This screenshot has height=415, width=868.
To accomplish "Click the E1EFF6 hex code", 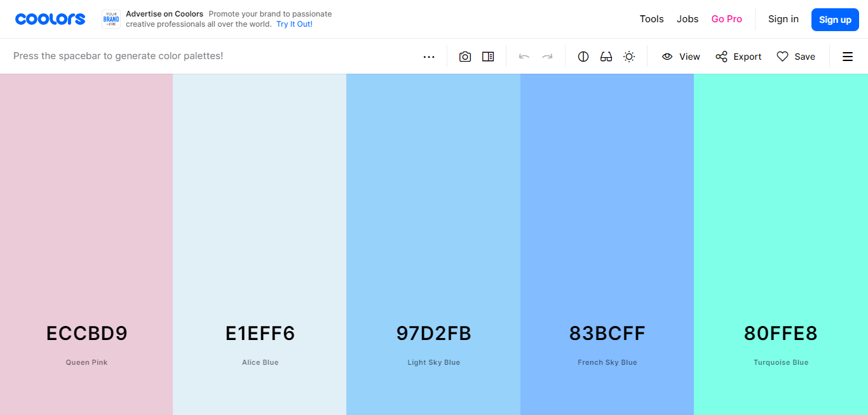I will click(x=261, y=334).
